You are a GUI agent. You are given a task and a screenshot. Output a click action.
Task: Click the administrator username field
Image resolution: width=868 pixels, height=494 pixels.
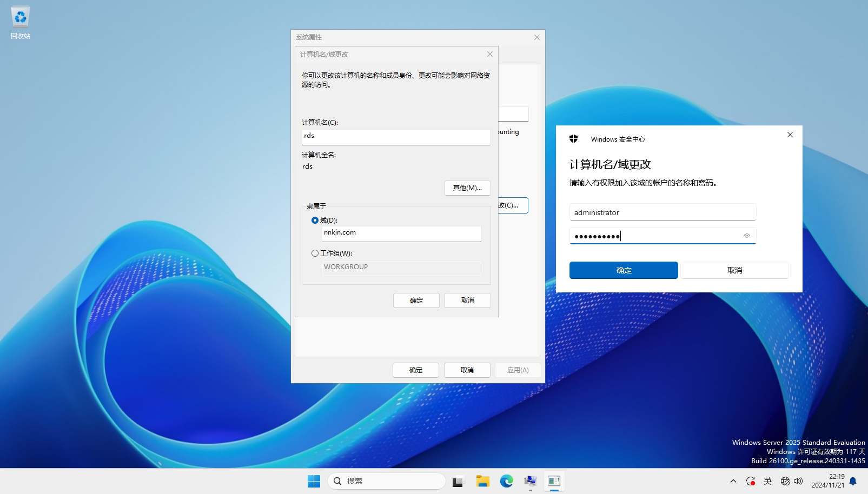coord(662,212)
